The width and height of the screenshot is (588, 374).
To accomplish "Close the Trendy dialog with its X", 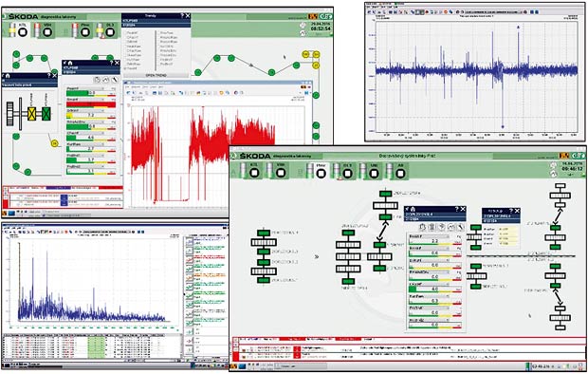I will (188, 16).
